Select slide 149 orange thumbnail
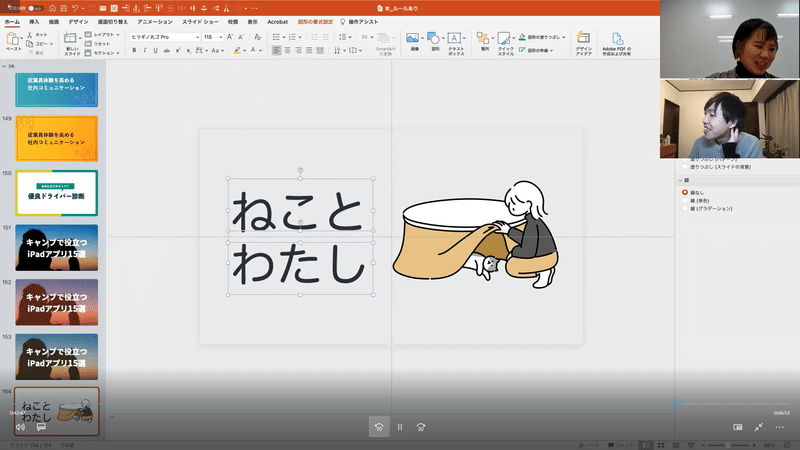This screenshot has height=450, width=800. point(57,138)
